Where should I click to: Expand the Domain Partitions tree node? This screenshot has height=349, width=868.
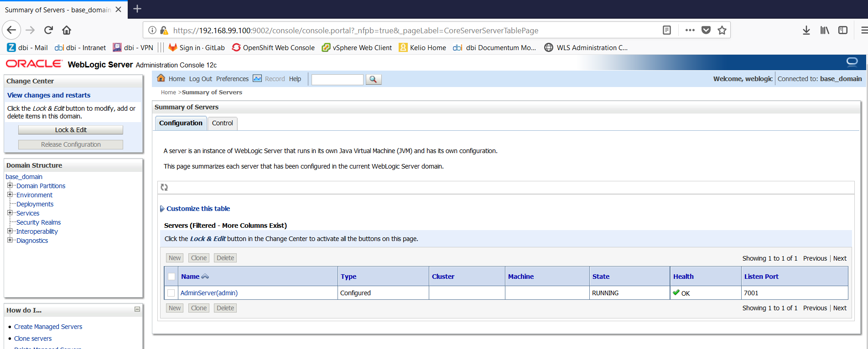(10, 185)
